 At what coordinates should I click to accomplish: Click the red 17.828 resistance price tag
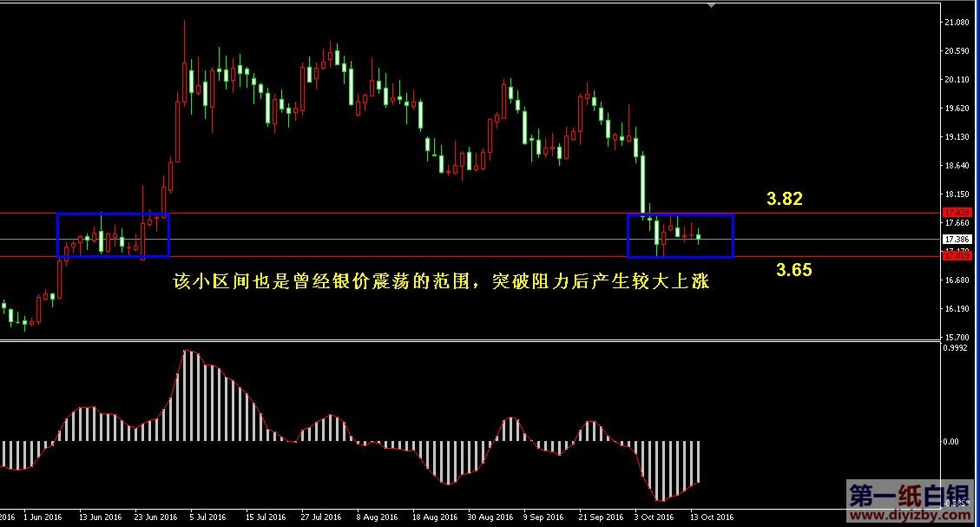[x=957, y=212]
